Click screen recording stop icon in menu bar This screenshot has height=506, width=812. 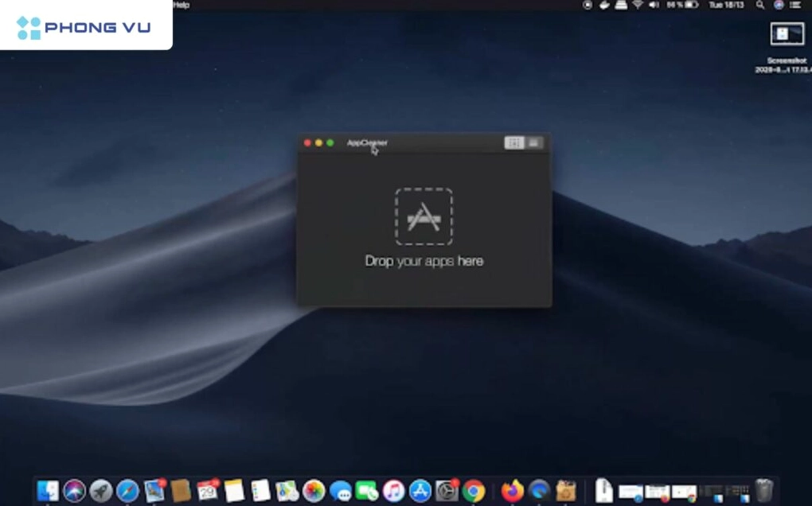[588, 6]
